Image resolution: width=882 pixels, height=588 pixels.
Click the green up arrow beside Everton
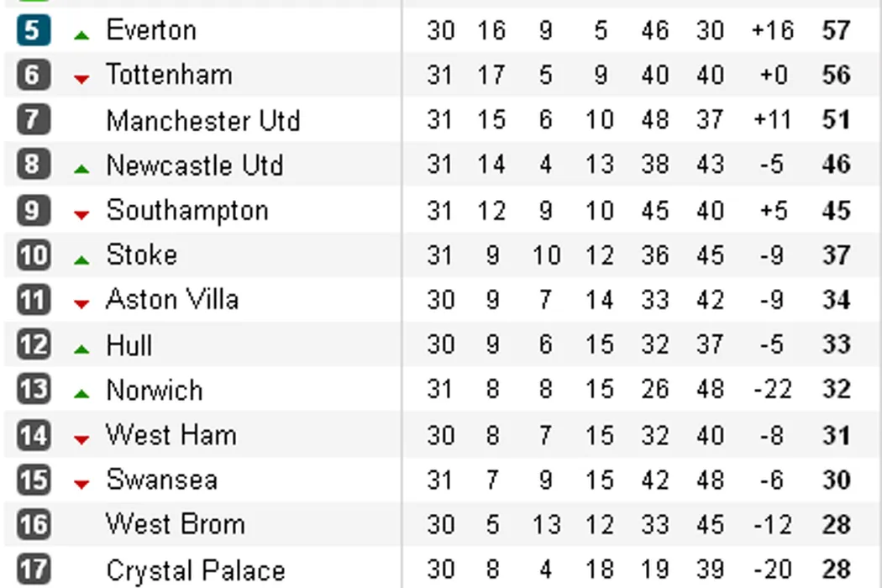pyautogui.click(x=81, y=34)
